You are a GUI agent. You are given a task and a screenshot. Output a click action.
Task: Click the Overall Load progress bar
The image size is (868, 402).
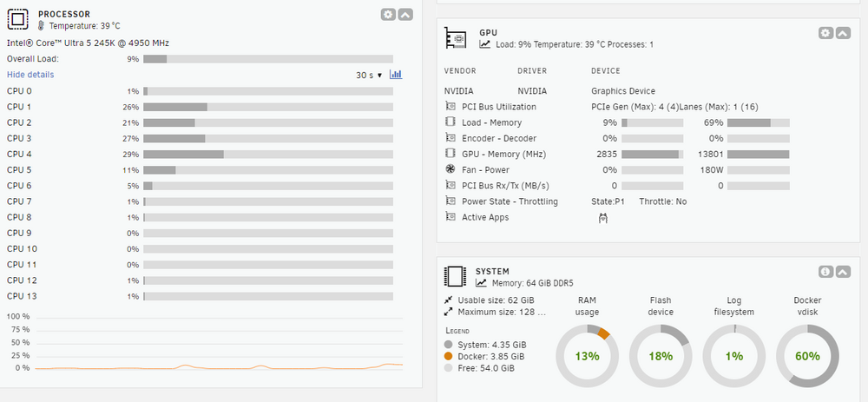point(268,59)
